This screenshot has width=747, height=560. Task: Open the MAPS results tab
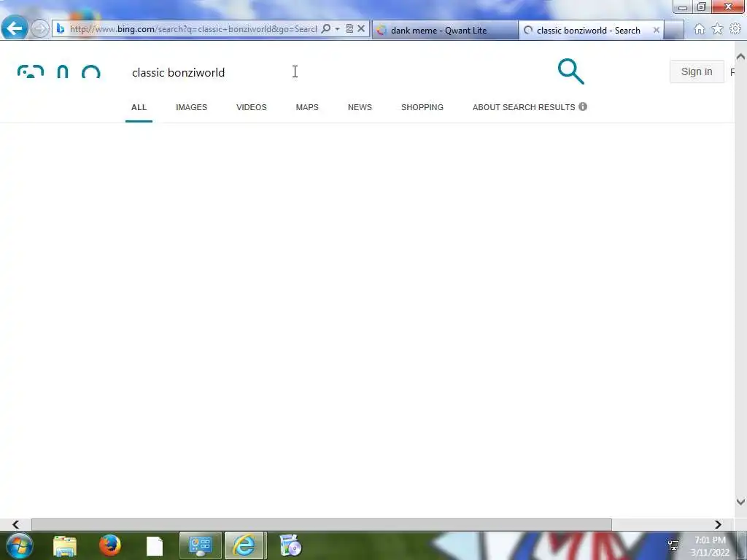pyautogui.click(x=307, y=108)
